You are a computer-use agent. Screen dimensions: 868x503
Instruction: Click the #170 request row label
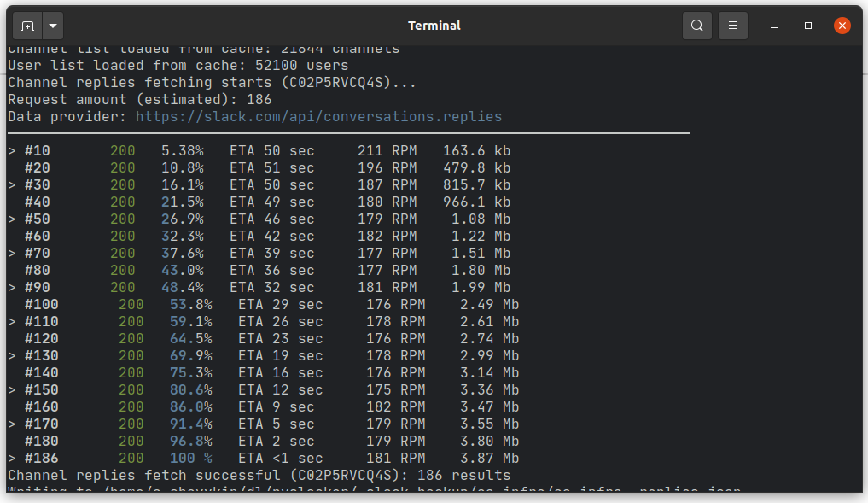tap(42, 424)
